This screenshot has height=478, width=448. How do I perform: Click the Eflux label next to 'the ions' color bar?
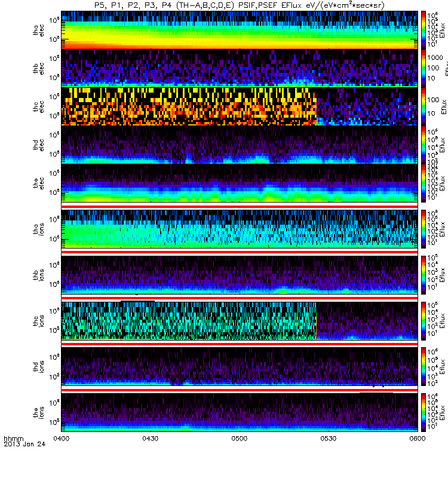442,412
